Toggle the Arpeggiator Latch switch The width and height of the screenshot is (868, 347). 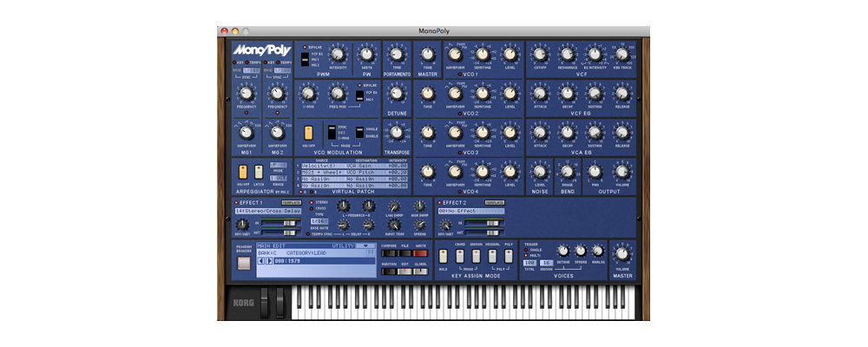click(x=259, y=171)
